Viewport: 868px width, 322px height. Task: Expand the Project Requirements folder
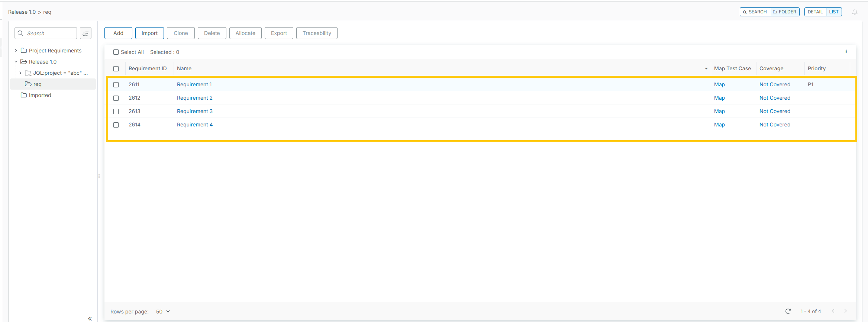tap(16, 51)
